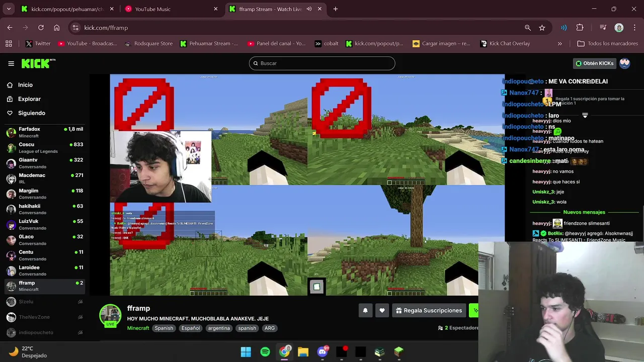644x362 pixels.
Task: Open site info icon in address bar
Action: point(75,28)
